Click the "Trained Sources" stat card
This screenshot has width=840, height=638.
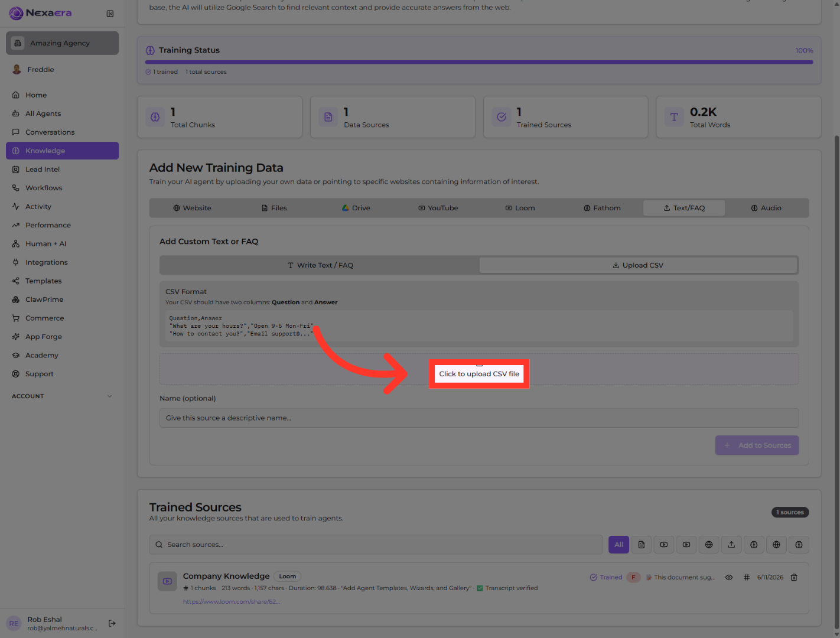pyautogui.click(x=565, y=117)
